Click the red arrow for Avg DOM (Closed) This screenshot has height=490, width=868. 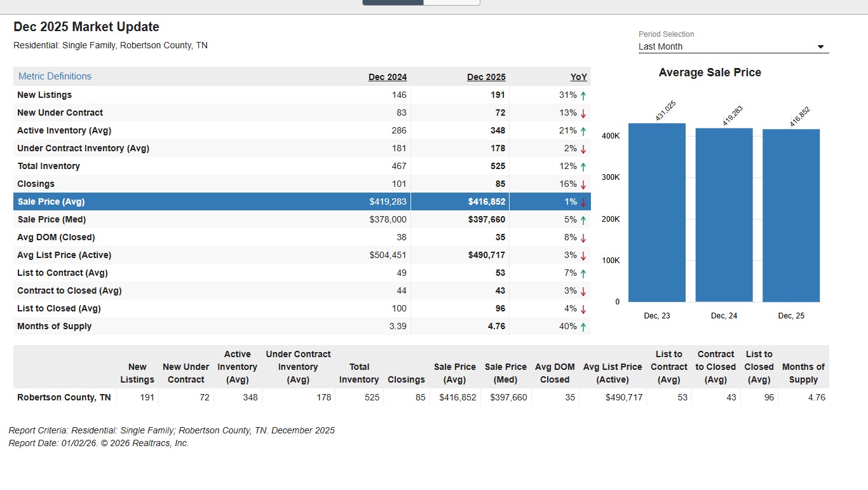(x=583, y=238)
